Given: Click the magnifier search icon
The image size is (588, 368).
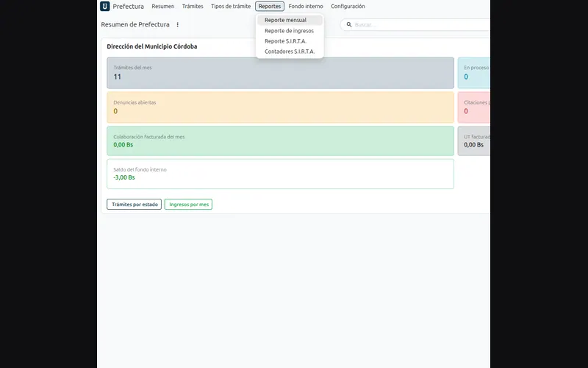Looking at the screenshot, I should [x=348, y=24].
